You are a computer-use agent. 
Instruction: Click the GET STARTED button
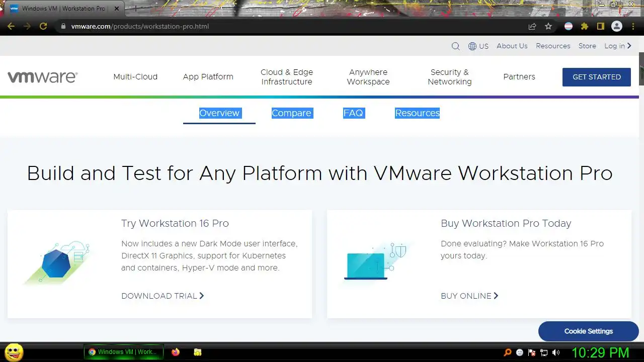597,77
